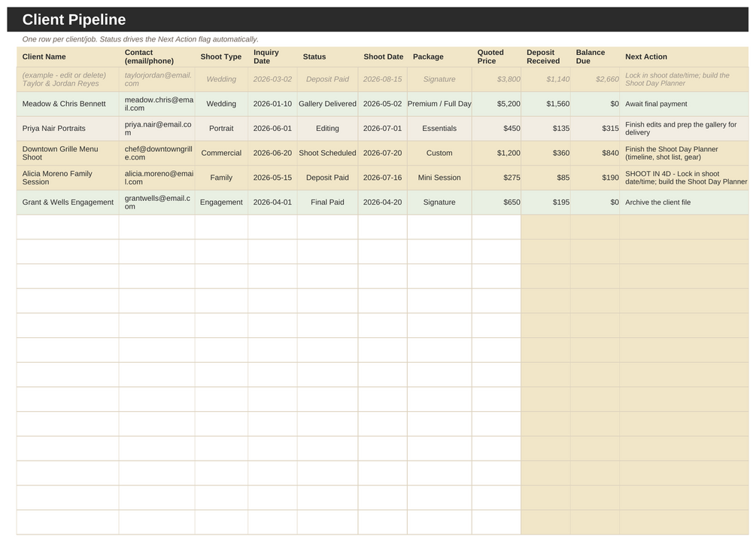756x542 pixels.
Task: Click the Engagement shoot type cell
Action: (x=221, y=202)
